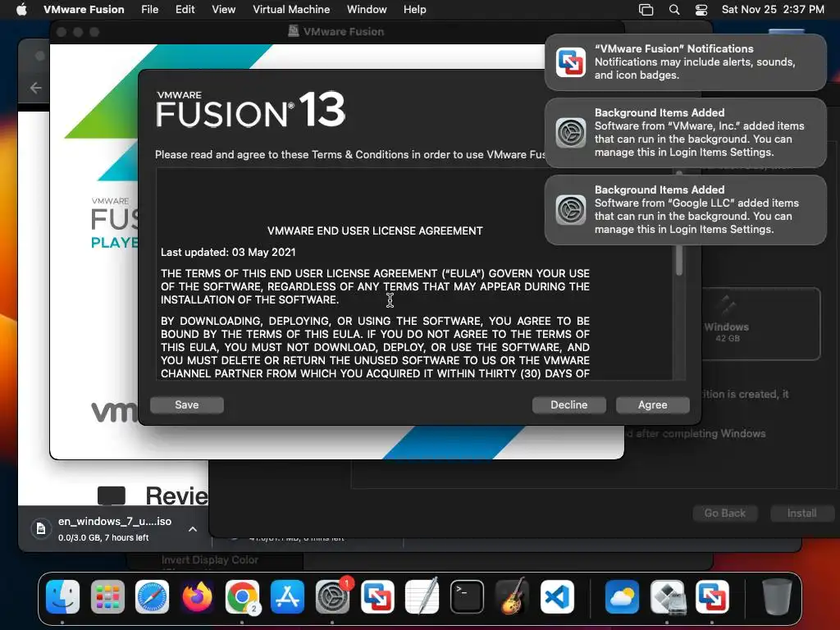Open Spotlight search in the menu bar
Viewport: 840px width, 630px height.
click(x=674, y=10)
